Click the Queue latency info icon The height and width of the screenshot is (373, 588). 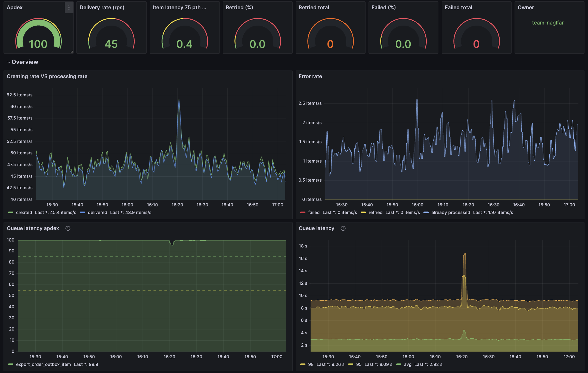[x=343, y=228]
